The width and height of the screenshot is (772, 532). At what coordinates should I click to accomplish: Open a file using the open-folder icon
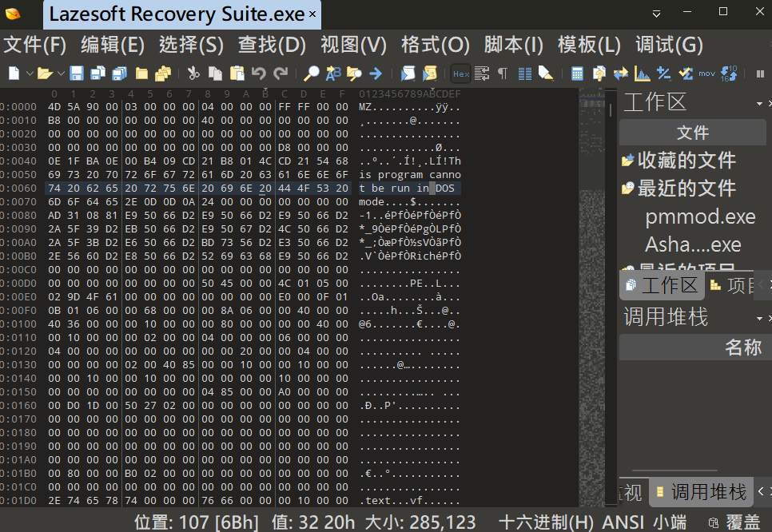[45, 73]
